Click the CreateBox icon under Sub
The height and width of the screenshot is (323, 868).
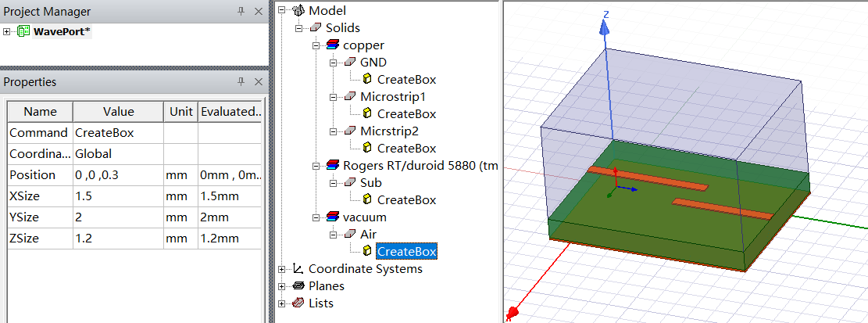pyautogui.click(x=367, y=199)
